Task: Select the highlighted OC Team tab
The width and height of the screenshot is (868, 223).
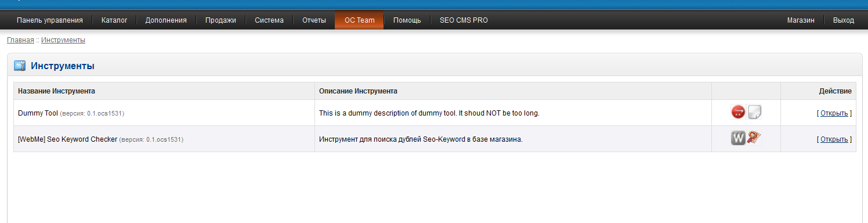Action: tap(359, 20)
